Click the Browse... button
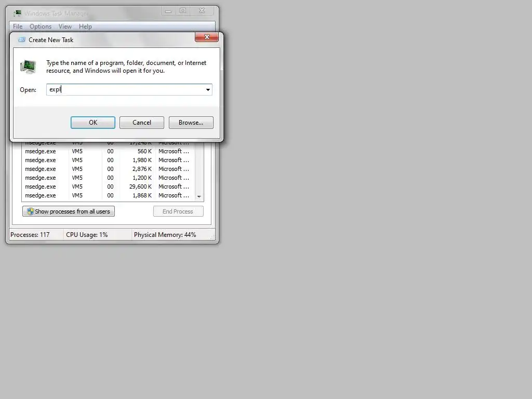This screenshot has width=532, height=399. pos(191,123)
